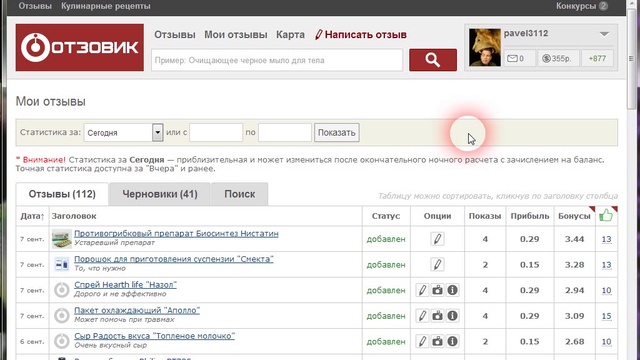This screenshot has height=360, width=640.
Task: Switch to Черновики (41) tab
Action: click(160, 194)
